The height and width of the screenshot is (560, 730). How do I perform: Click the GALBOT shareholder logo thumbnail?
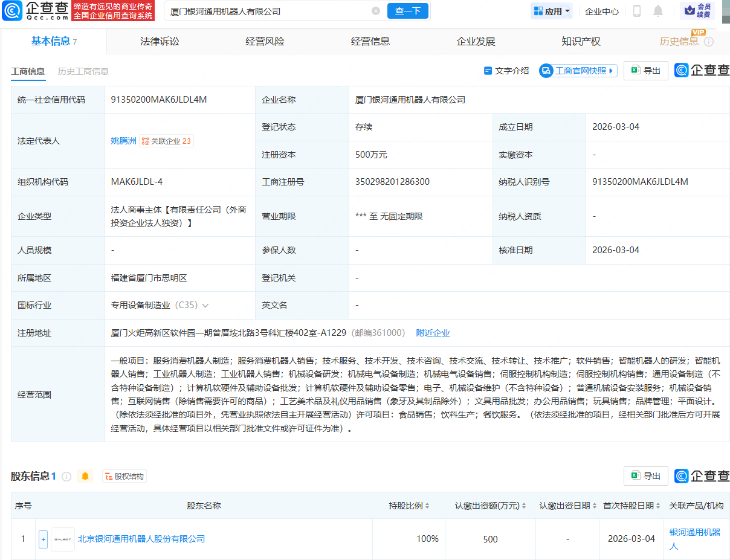[62, 539]
